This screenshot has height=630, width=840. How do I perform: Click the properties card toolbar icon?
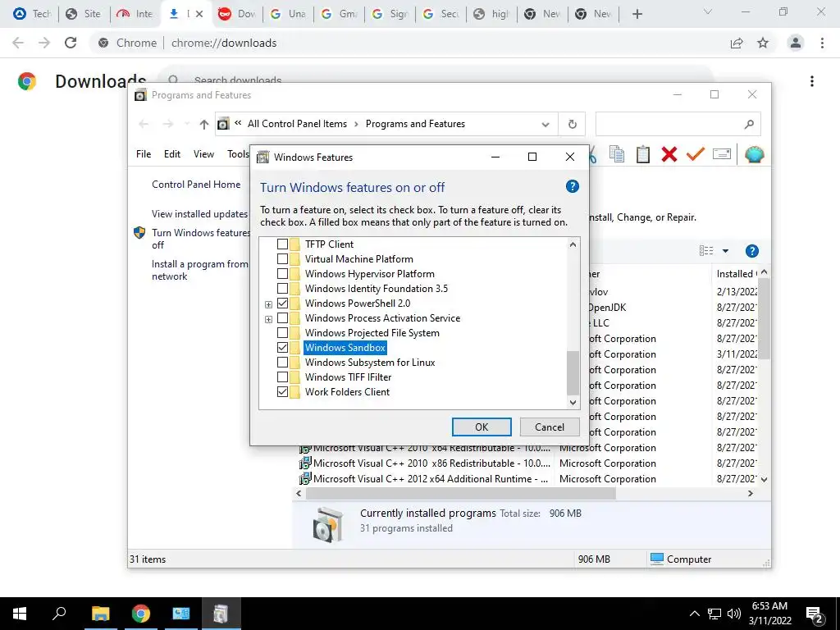point(722,155)
